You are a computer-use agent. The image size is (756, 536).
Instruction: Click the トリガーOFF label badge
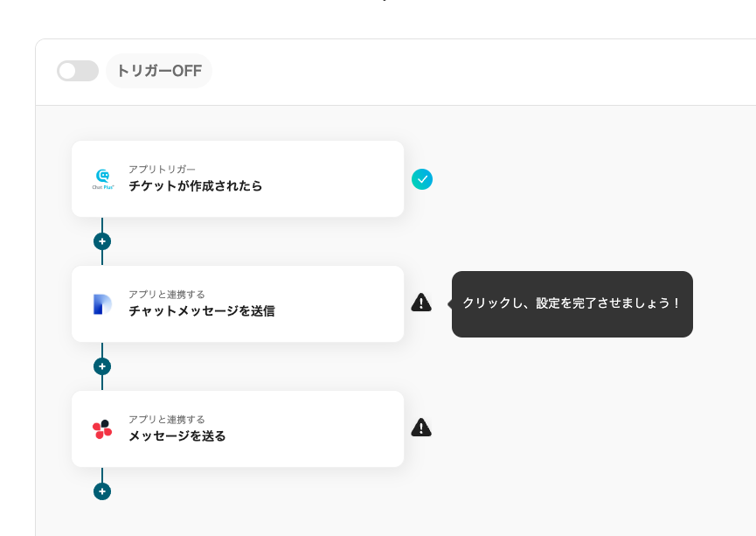pyautogui.click(x=159, y=71)
